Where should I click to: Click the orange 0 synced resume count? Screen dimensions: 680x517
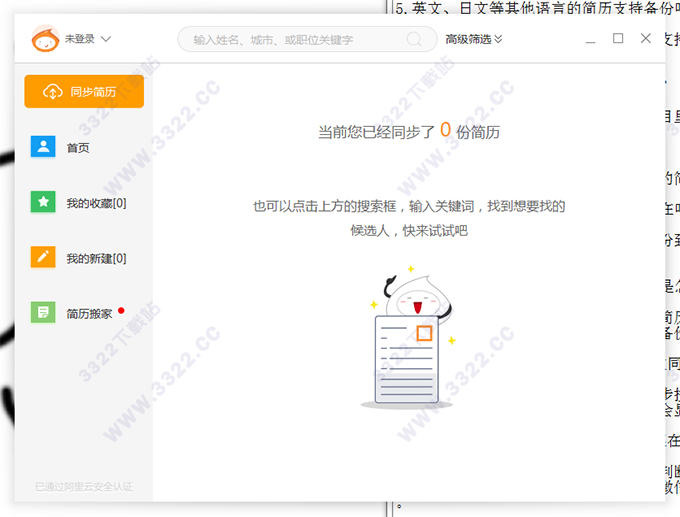click(x=445, y=130)
